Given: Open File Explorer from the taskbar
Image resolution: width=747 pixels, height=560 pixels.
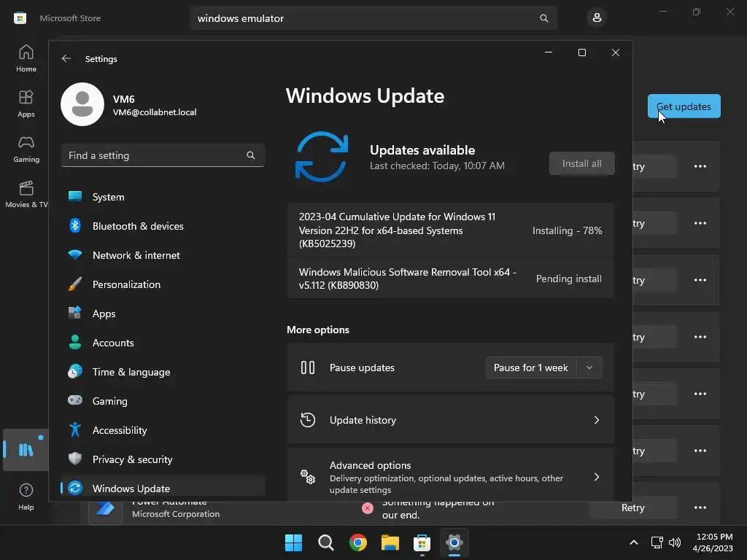Looking at the screenshot, I should tap(390, 542).
